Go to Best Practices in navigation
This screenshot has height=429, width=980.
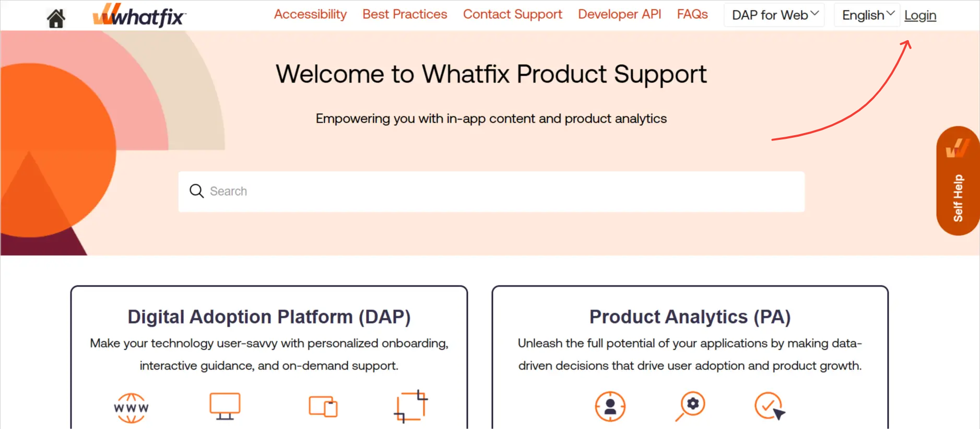click(405, 14)
